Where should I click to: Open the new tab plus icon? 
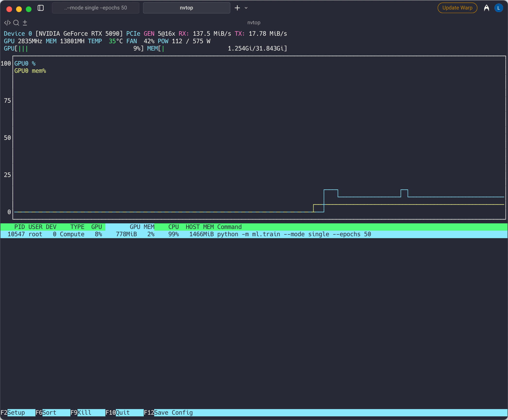tap(237, 8)
